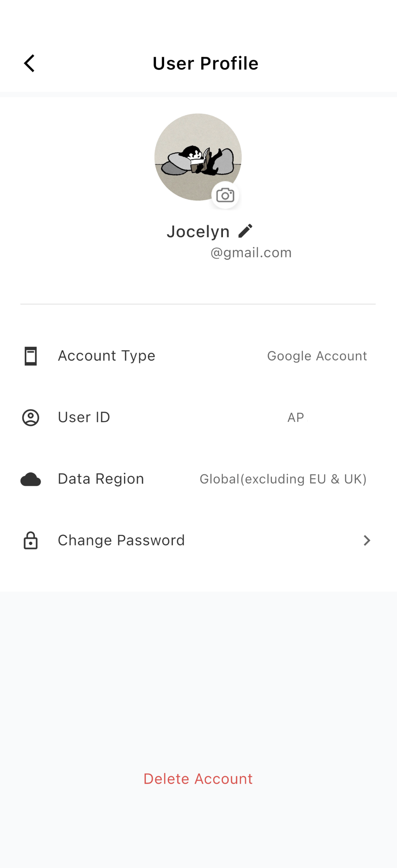
Task: Click the User ID person icon
Action: pos(31,418)
